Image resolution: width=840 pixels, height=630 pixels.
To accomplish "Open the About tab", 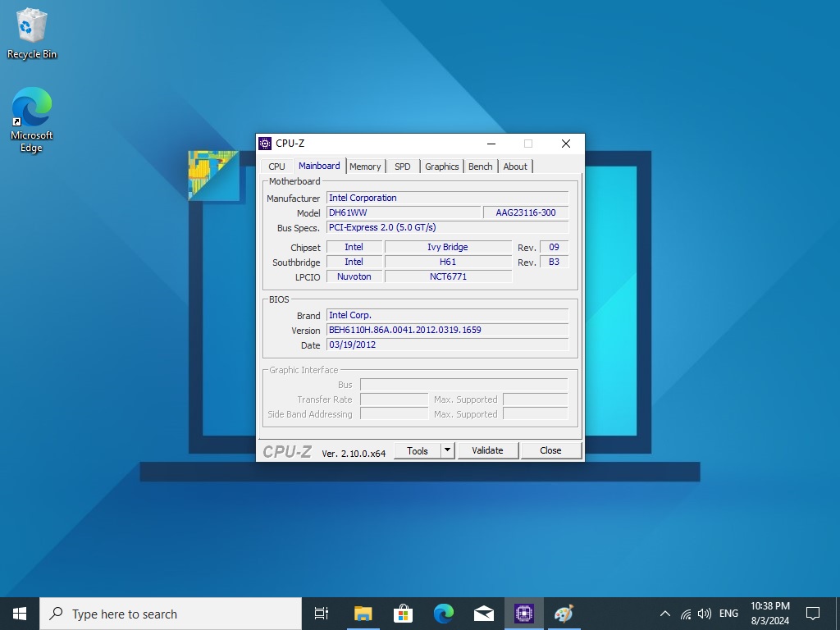I will pyautogui.click(x=515, y=167).
